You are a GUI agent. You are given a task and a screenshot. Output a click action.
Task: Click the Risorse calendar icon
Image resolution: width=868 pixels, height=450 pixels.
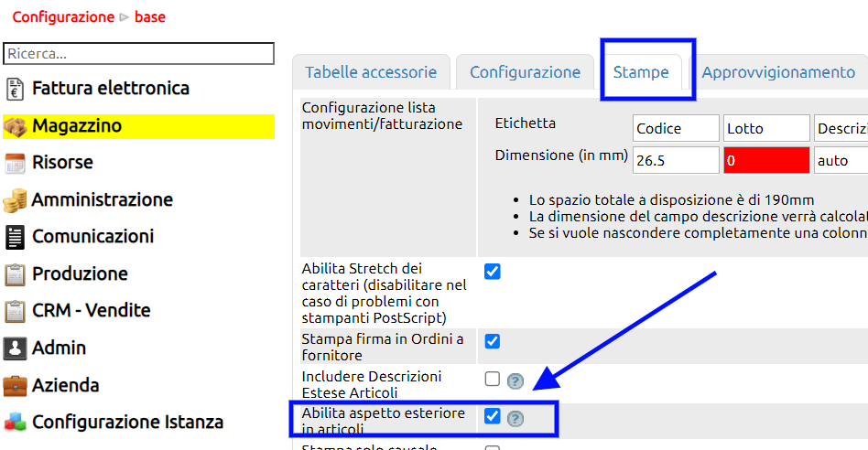click(15, 163)
